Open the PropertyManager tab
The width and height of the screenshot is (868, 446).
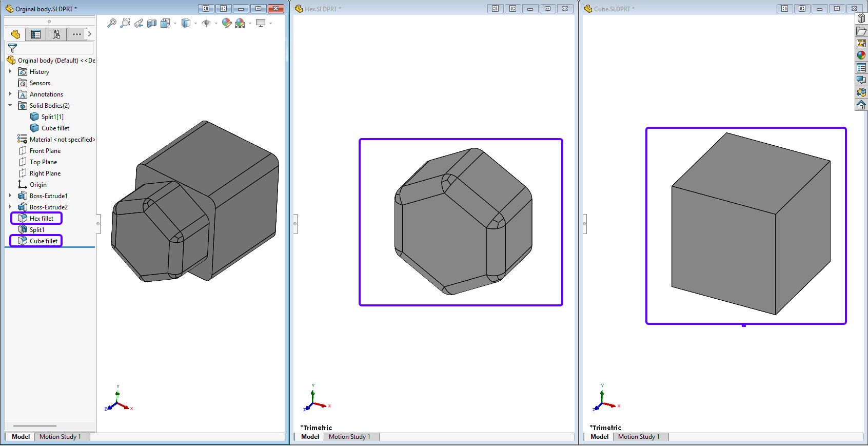pos(36,34)
